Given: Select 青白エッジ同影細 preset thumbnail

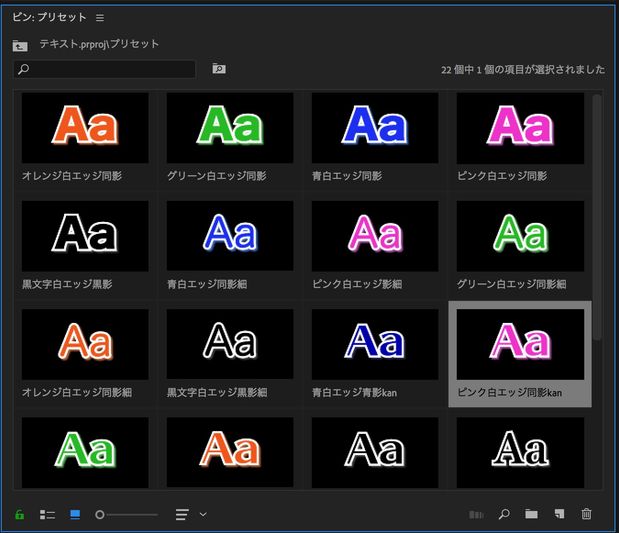Looking at the screenshot, I should pos(230,236).
